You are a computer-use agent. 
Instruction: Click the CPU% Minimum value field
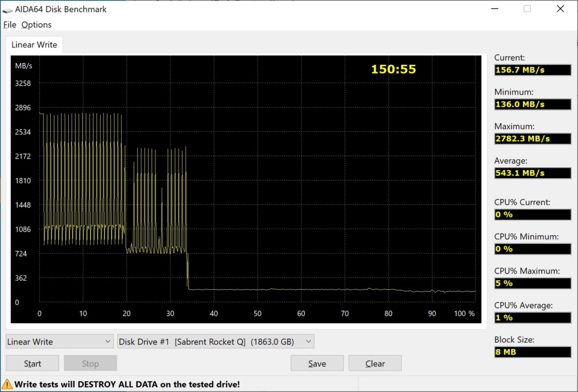coord(533,249)
